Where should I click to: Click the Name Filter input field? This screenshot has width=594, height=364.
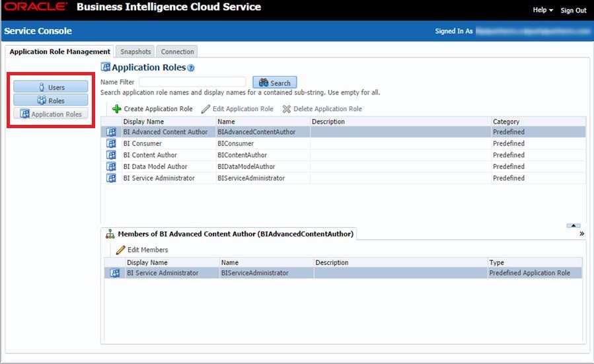coord(192,82)
